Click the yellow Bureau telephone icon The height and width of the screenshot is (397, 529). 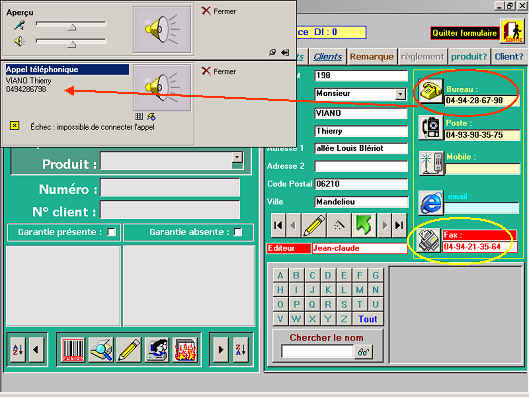[430, 91]
